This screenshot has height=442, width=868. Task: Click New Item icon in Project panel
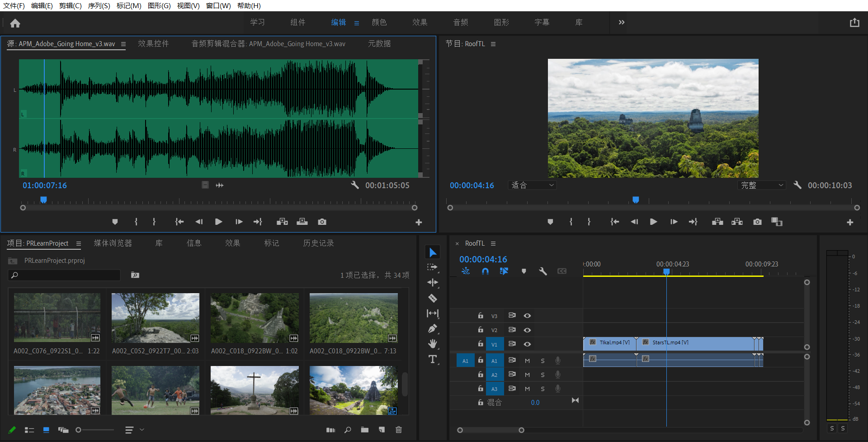click(x=382, y=430)
